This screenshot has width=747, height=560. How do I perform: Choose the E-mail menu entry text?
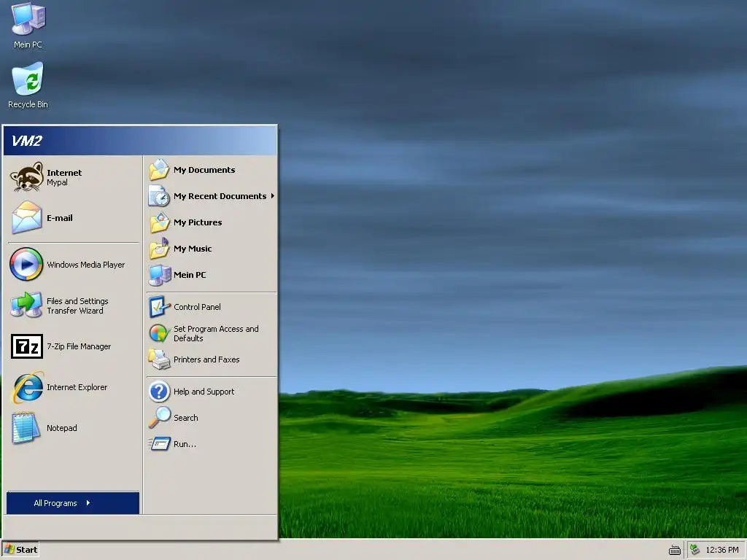coord(60,217)
